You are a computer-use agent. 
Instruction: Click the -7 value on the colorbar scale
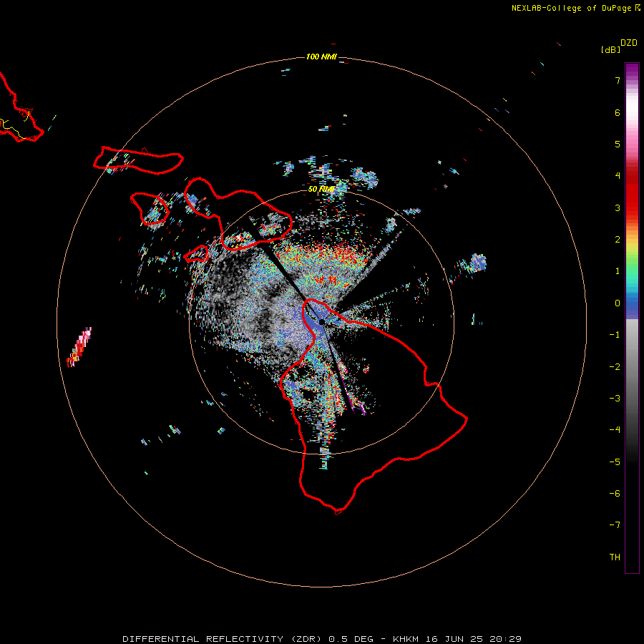point(615,525)
